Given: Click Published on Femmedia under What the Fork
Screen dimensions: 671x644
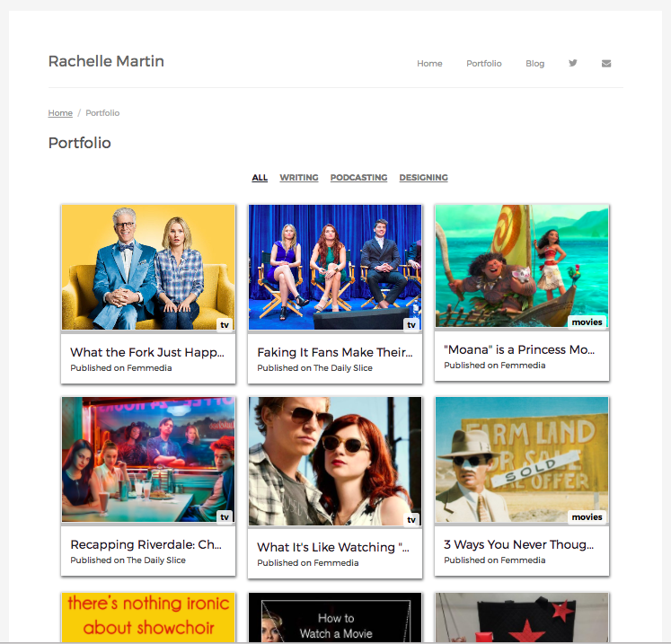Looking at the screenshot, I should click(x=120, y=368).
